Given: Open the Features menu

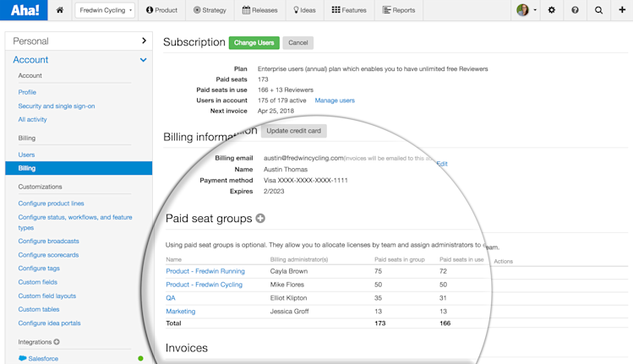Looking at the screenshot, I should coord(348,10).
